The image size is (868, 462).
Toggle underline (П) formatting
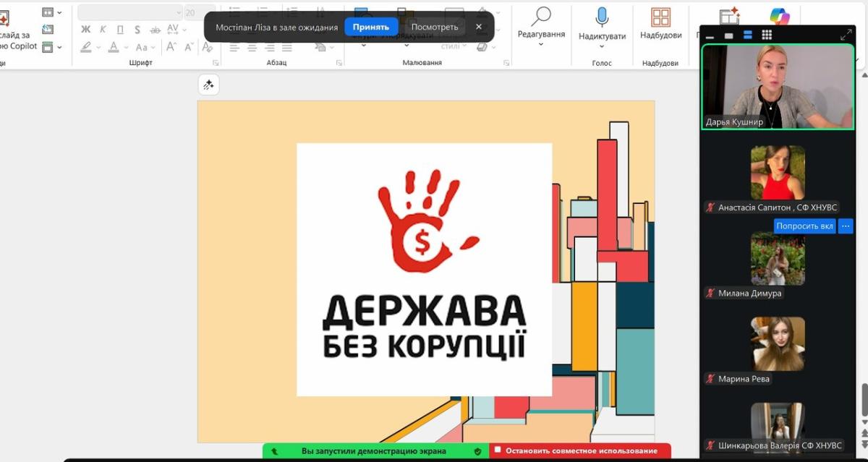coord(120,30)
